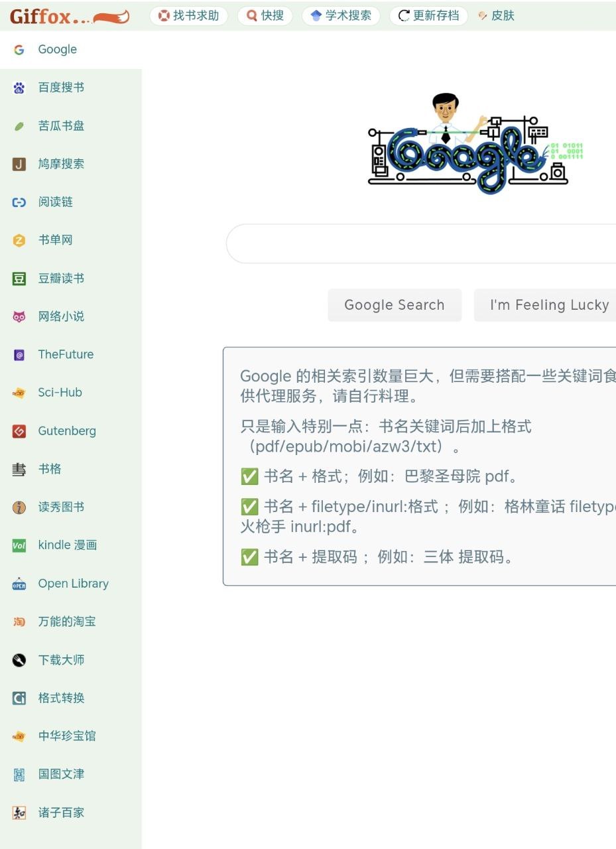
Task: Click the 国图文津 icon
Action: (x=19, y=774)
